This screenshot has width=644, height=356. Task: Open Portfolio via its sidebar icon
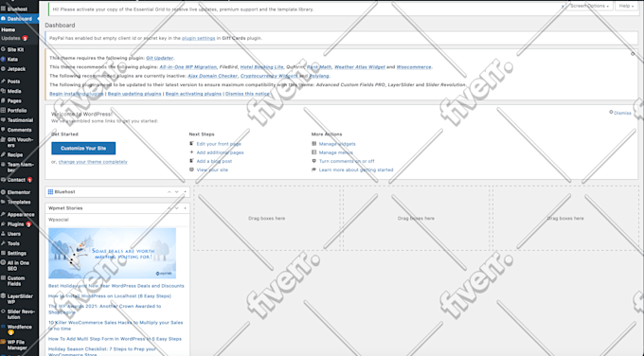coord(3,111)
